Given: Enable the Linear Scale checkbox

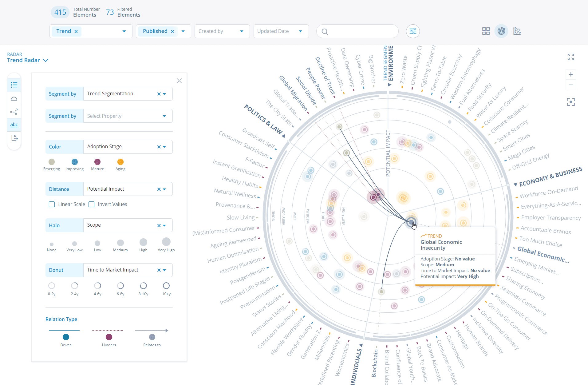Looking at the screenshot, I should [52, 204].
